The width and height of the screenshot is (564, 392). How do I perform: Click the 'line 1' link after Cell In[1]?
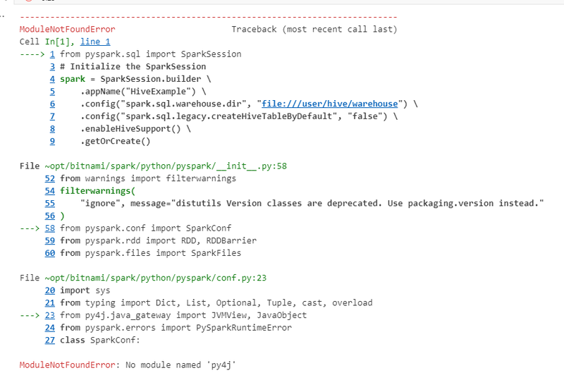[95, 42]
